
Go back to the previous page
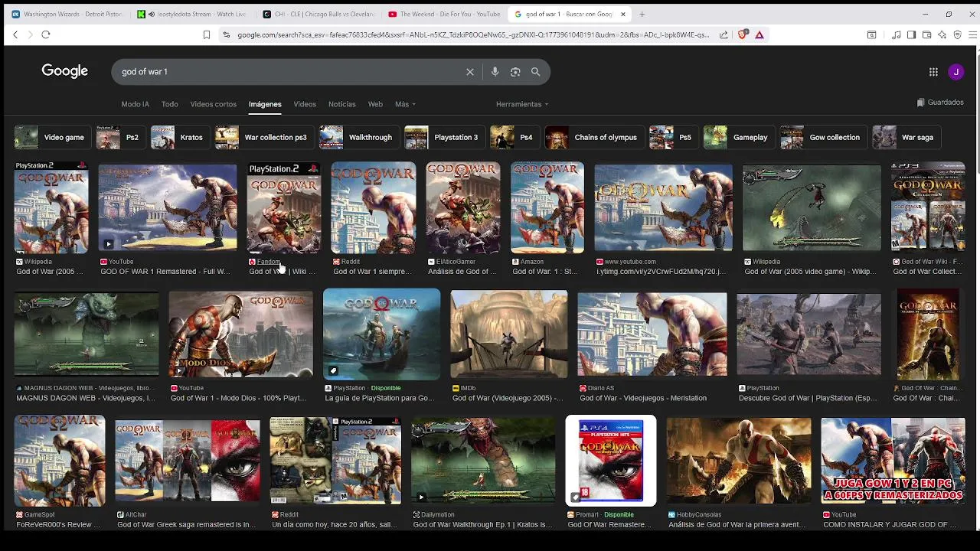pyautogui.click(x=15, y=34)
